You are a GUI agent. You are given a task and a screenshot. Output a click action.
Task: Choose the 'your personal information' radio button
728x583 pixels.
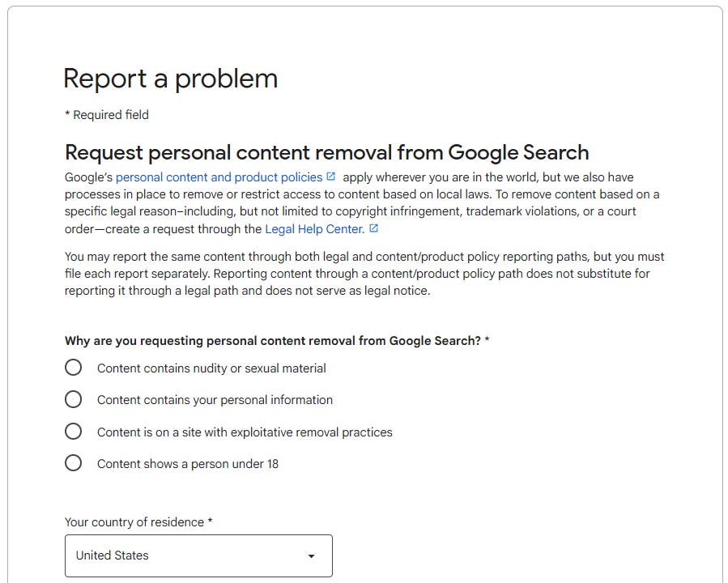[x=74, y=399]
